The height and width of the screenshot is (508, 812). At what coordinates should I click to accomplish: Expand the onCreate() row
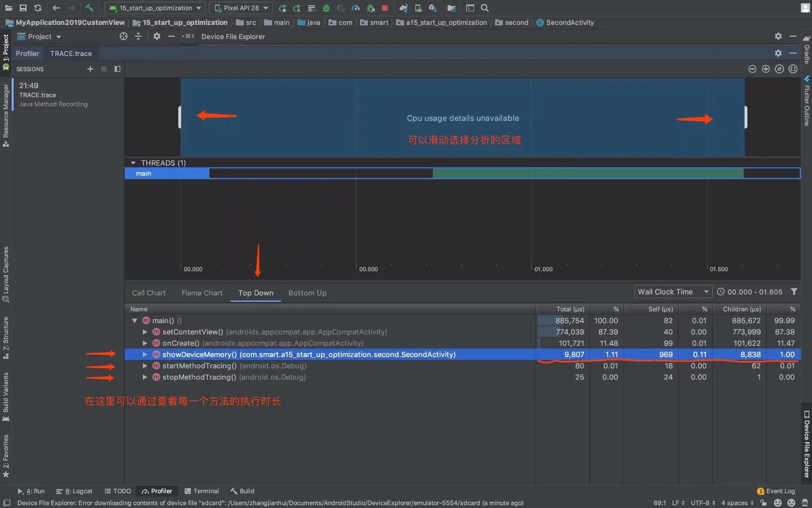coord(145,343)
